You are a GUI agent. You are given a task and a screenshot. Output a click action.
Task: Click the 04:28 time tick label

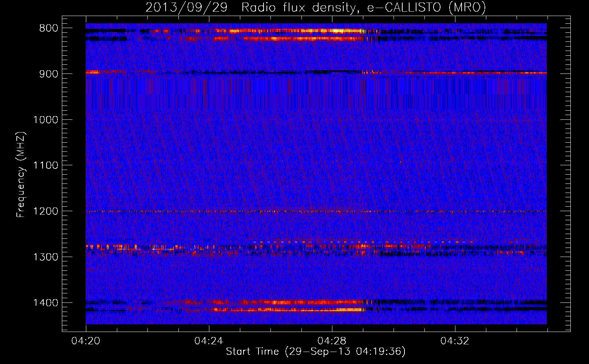[332, 341]
